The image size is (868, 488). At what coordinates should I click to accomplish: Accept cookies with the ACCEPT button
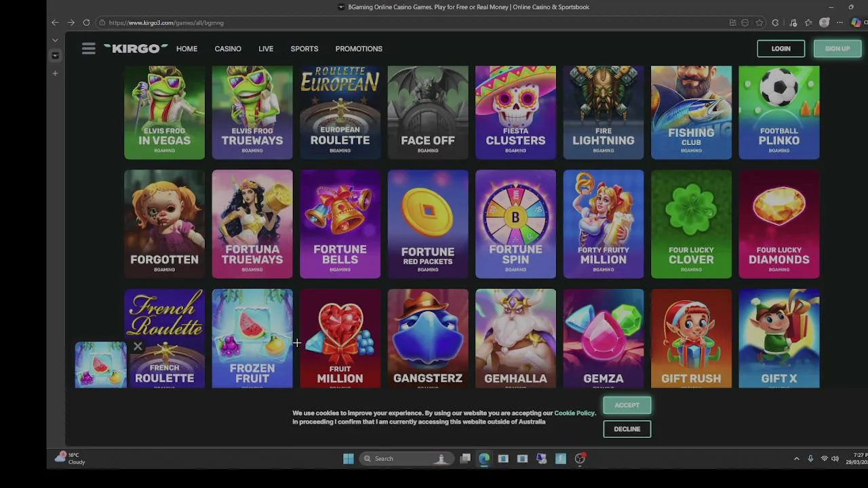pos(627,405)
